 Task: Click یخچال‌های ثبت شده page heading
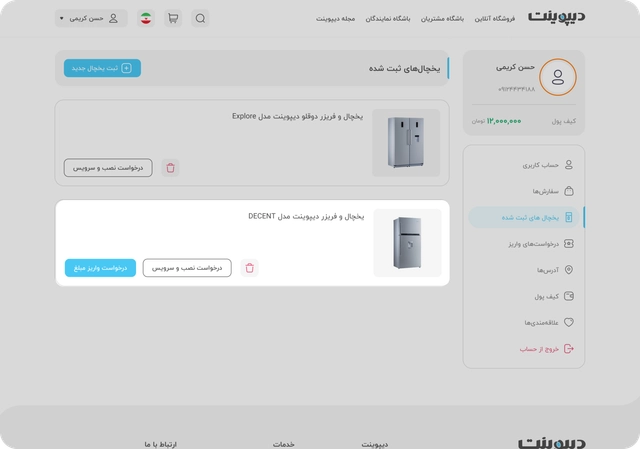(404, 69)
